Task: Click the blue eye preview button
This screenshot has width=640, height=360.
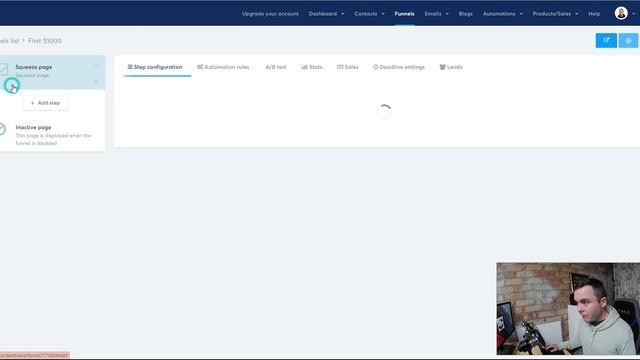Action: coord(628,40)
